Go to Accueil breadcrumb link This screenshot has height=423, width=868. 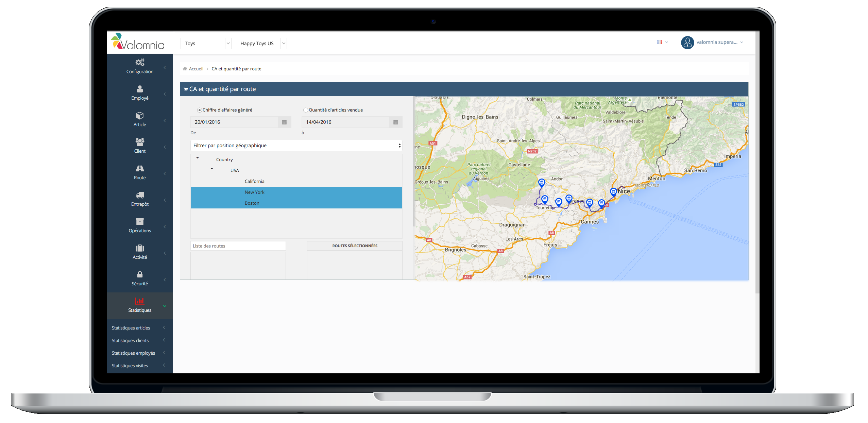click(196, 69)
